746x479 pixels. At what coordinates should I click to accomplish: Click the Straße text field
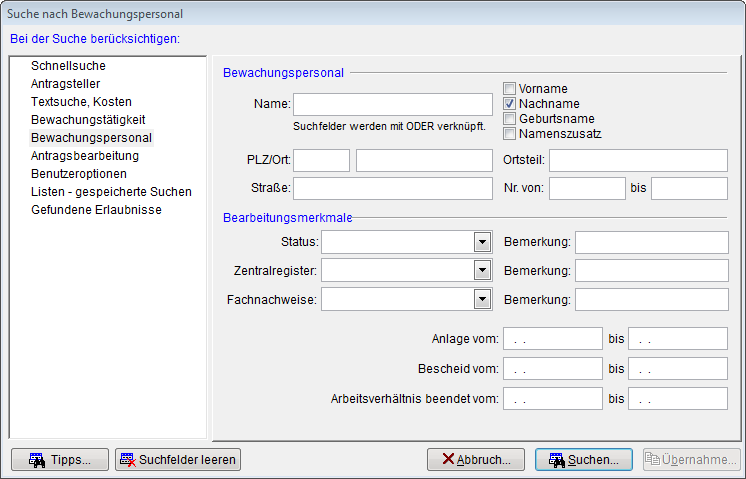click(393, 188)
